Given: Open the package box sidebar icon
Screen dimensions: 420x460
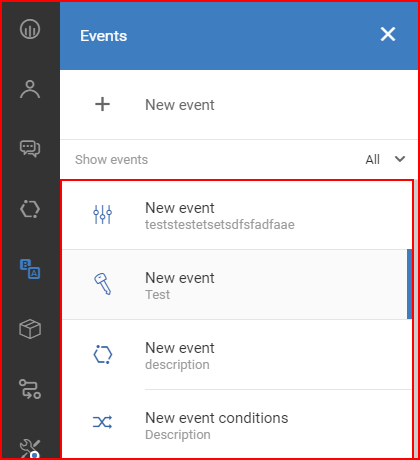Looking at the screenshot, I should 30,329.
